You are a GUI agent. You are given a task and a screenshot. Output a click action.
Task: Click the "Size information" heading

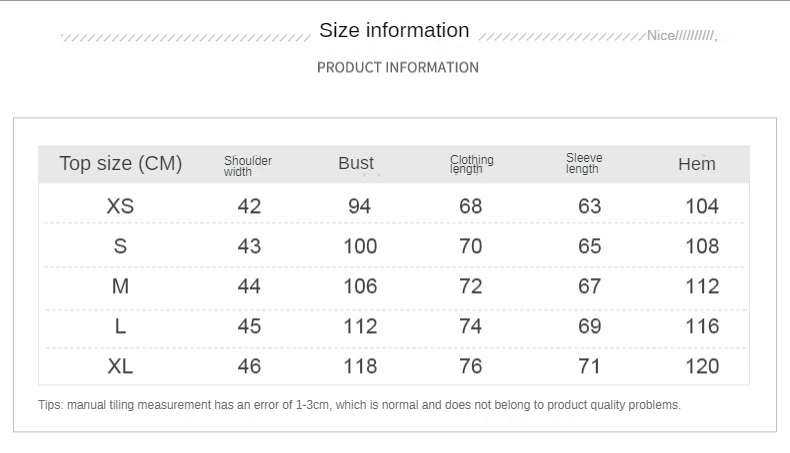[394, 31]
